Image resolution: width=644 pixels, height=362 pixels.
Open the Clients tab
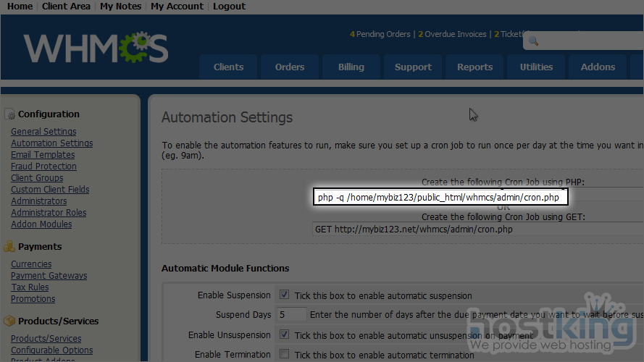point(228,67)
